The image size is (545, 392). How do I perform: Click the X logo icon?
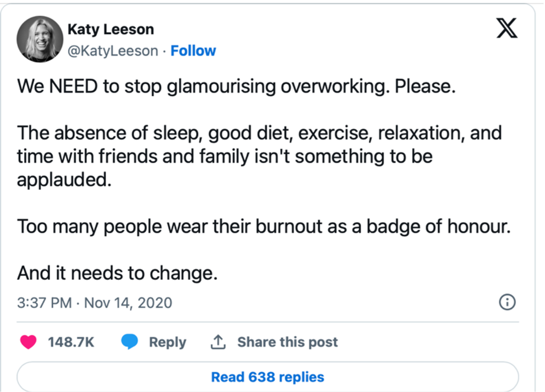point(507,30)
